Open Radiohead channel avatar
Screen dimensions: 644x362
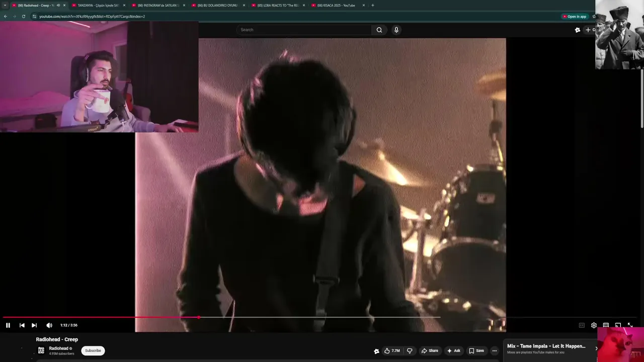(x=41, y=350)
